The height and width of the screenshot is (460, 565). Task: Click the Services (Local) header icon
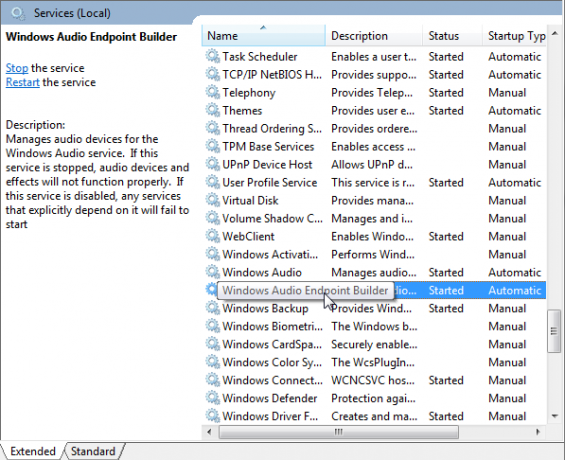point(18,13)
